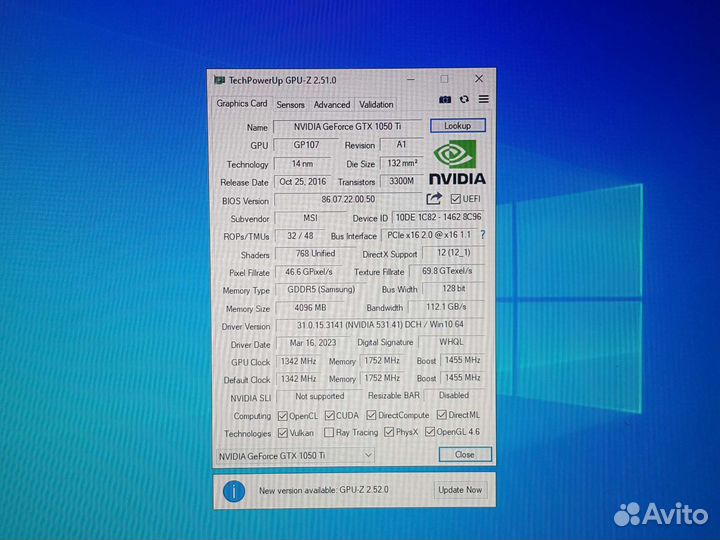Click the Lookup button
This screenshot has height=540, width=720.
458,125
